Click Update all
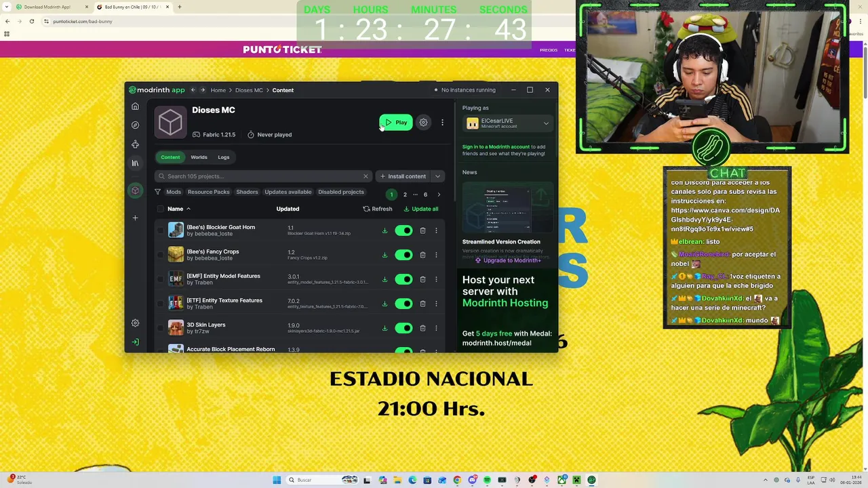This screenshot has width=868, height=488. click(x=421, y=209)
